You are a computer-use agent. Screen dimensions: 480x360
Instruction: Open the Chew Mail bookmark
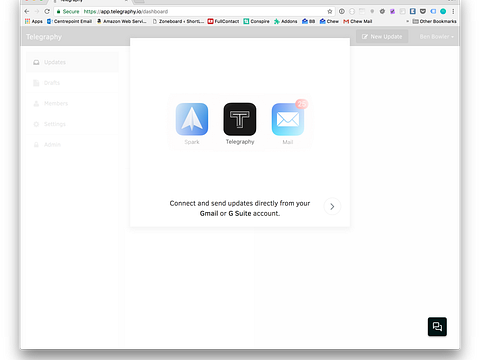click(x=358, y=21)
